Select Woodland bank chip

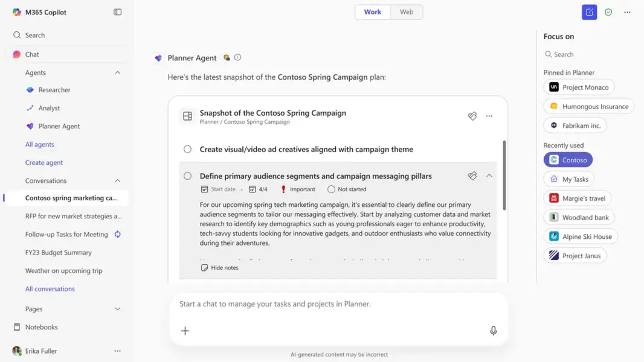point(579,217)
